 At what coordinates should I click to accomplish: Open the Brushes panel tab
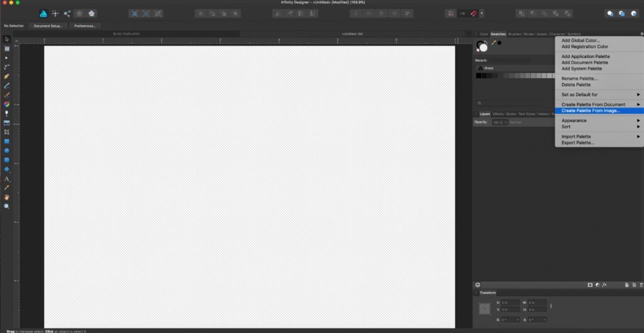coord(514,34)
